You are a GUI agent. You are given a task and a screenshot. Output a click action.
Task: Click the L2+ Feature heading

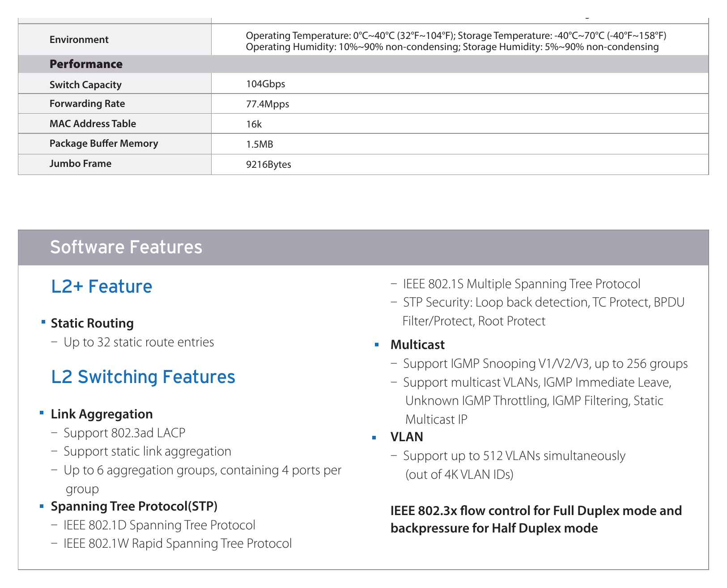(102, 286)
